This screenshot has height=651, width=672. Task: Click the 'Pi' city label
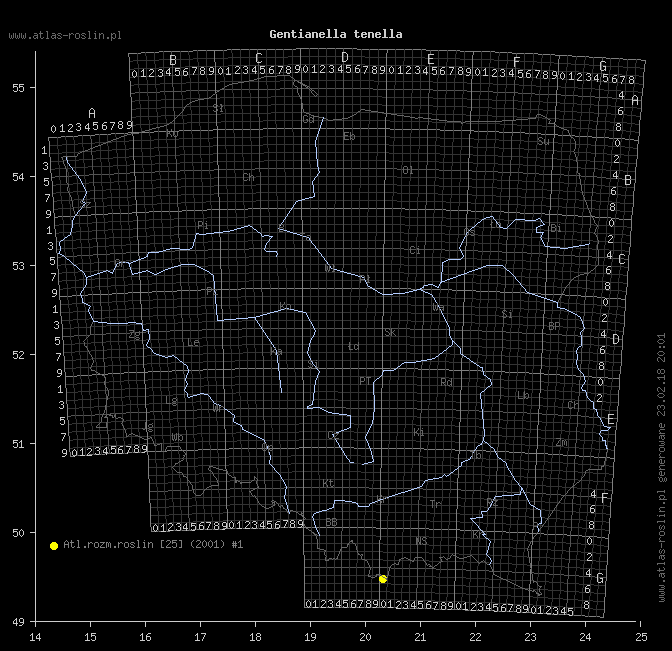[x=203, y=225]
